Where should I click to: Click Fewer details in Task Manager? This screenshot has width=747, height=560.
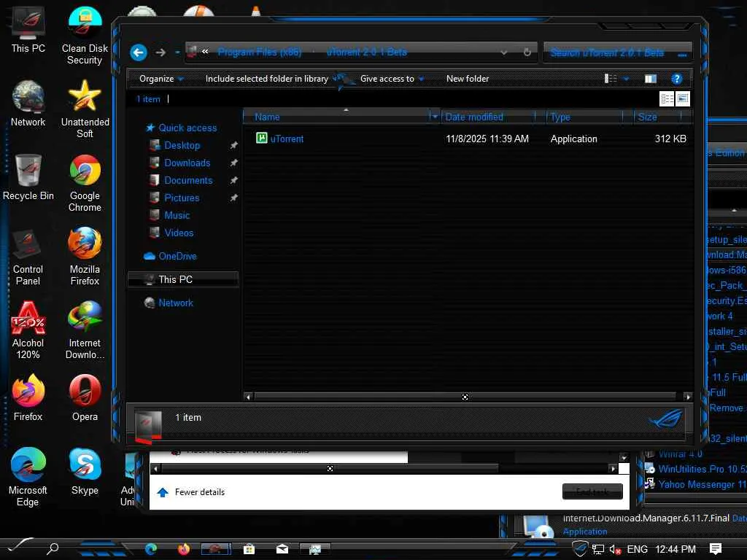pyautogui.click(x=190, y=492)
